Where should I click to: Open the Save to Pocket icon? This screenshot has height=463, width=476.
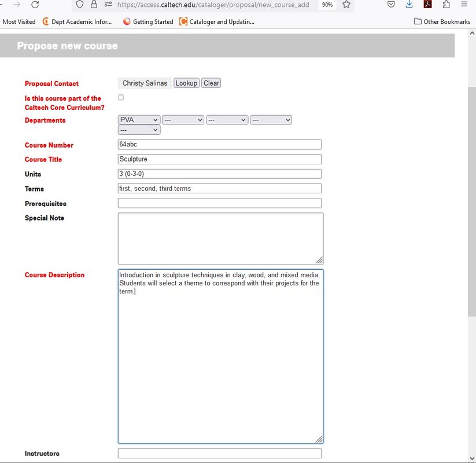(392, 5)
